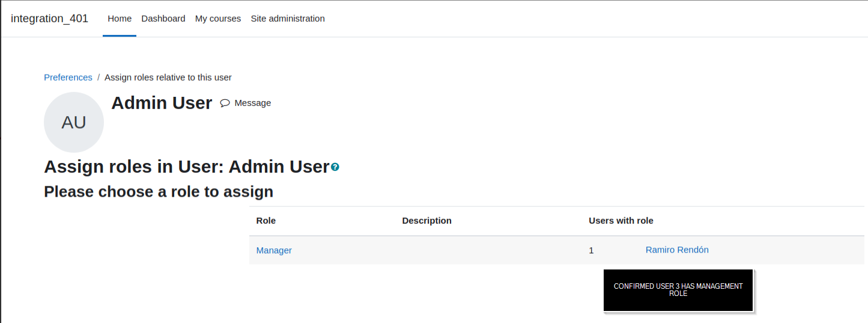Click the Message speech bubble icon
The width and height of the screenshot is (868, 323).
tap(225, 103)
